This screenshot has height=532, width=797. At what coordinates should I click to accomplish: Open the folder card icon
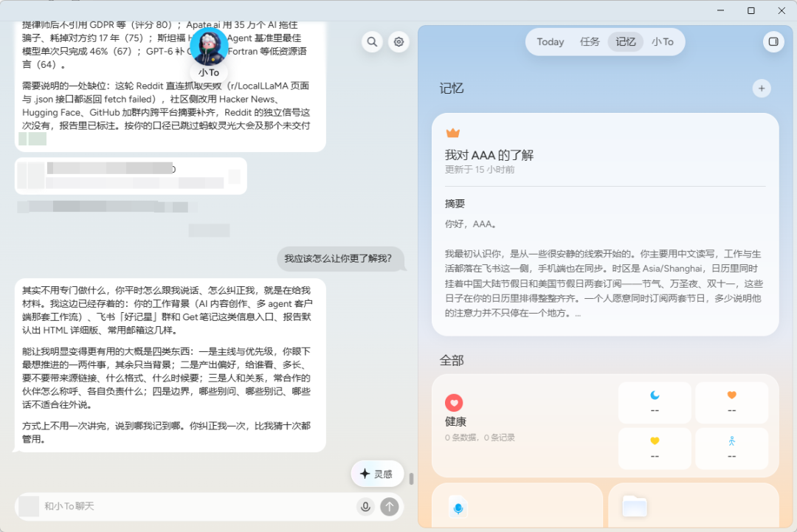(x=635, y=507)
